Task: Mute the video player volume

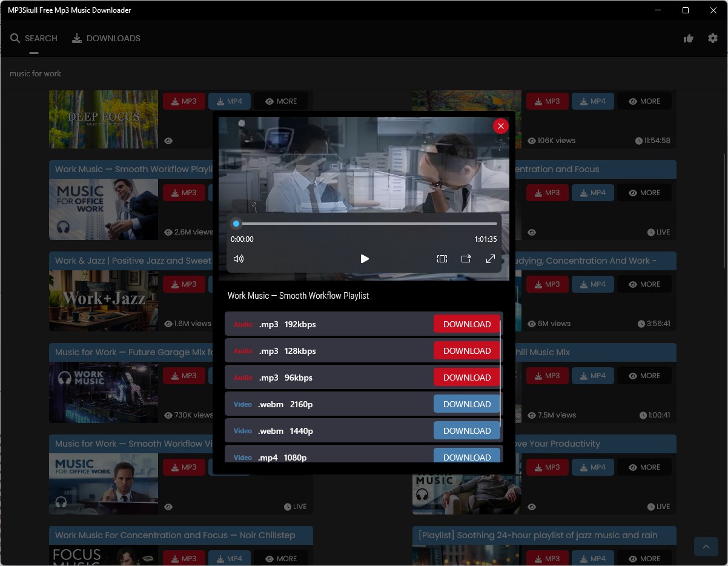Action: (x=239, y=259)
